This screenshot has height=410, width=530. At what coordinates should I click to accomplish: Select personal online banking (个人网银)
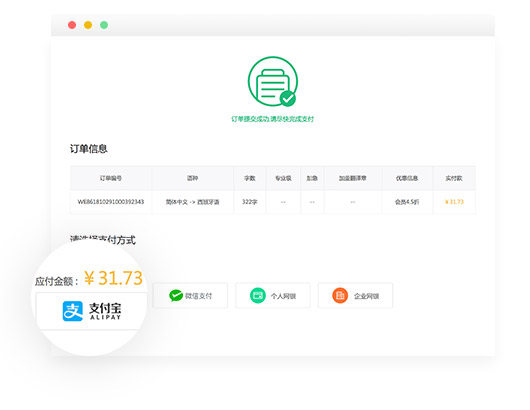click(273, 295)
